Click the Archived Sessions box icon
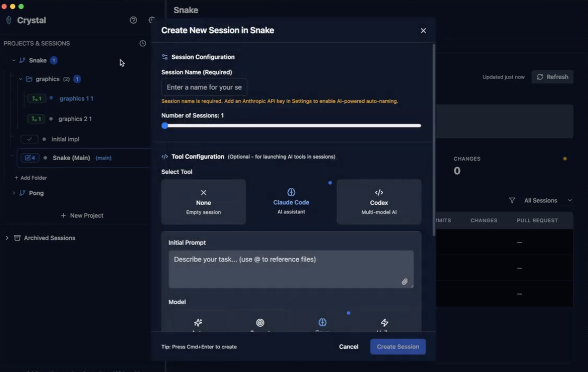Viewport: 588px width, 372px height. pos(17,238)
